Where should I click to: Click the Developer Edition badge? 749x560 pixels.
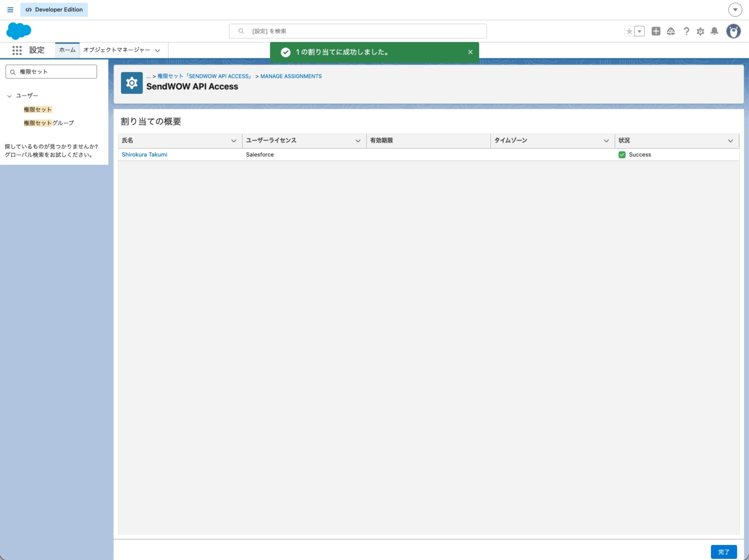tap(54, 10)
